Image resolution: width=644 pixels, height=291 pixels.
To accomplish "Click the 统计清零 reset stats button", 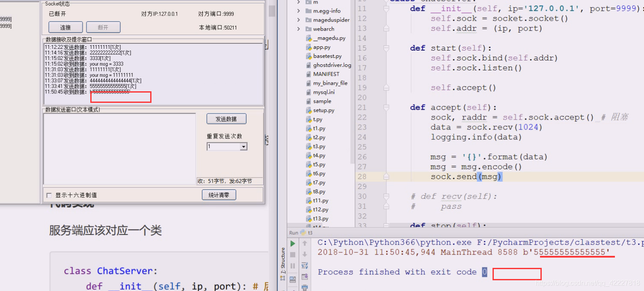I will (219, 195).
